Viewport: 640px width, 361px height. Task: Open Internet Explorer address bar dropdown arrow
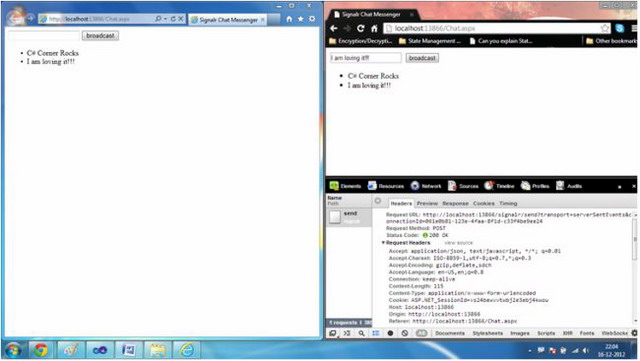tap(165, 19)
